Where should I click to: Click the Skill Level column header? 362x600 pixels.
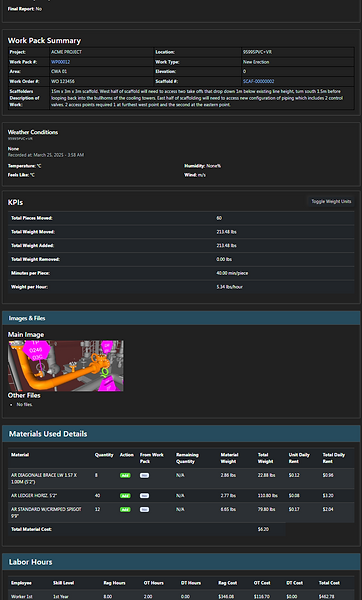click(64, 583)
